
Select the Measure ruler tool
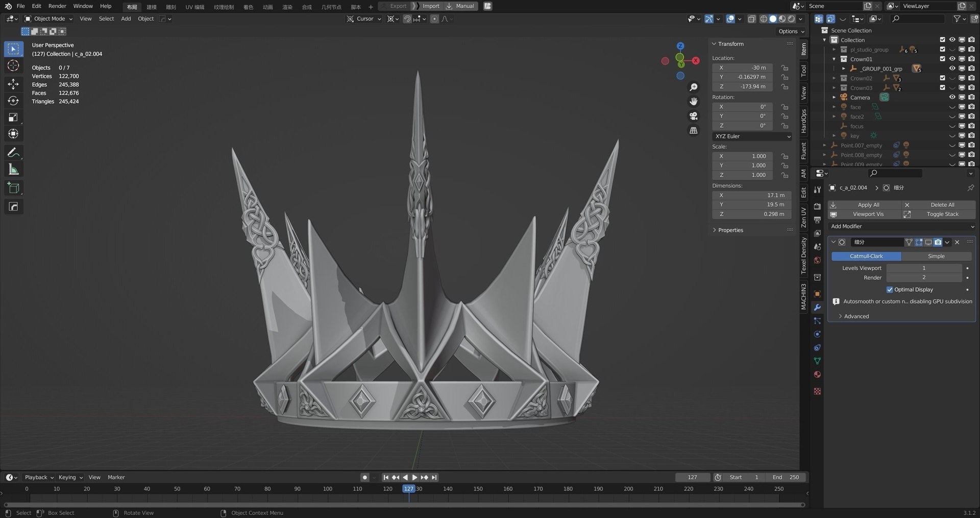pyautogui.click(x=14, y=170)
